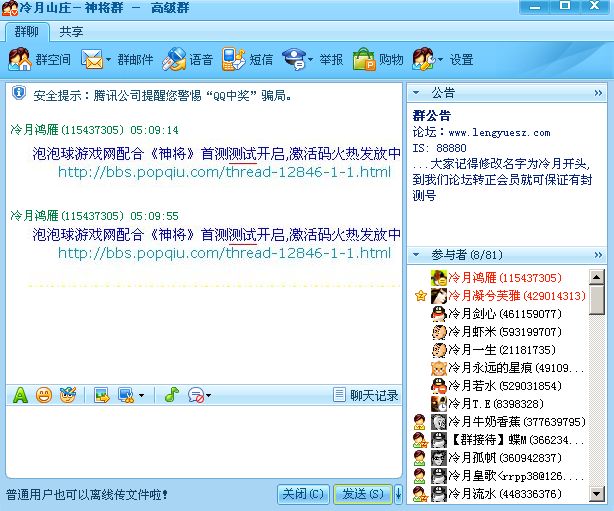Expand the screenshot tool dropdown arrow

click(x=141, y=396)
